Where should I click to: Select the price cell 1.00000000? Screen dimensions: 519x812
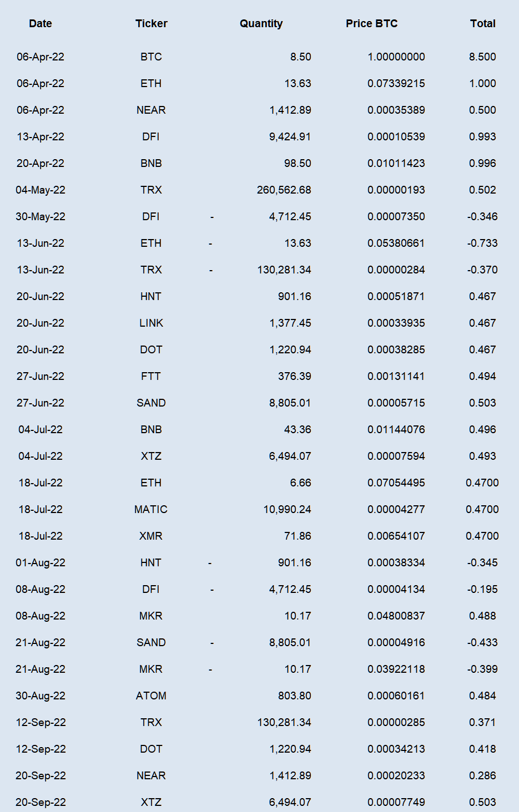[x=396, y=57]
